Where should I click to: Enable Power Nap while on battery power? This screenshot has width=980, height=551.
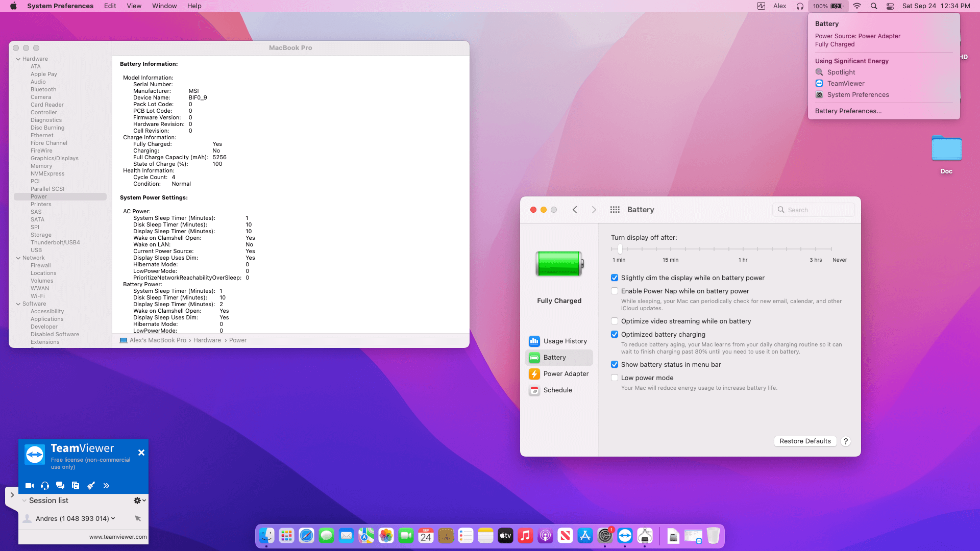coord(615,291)
